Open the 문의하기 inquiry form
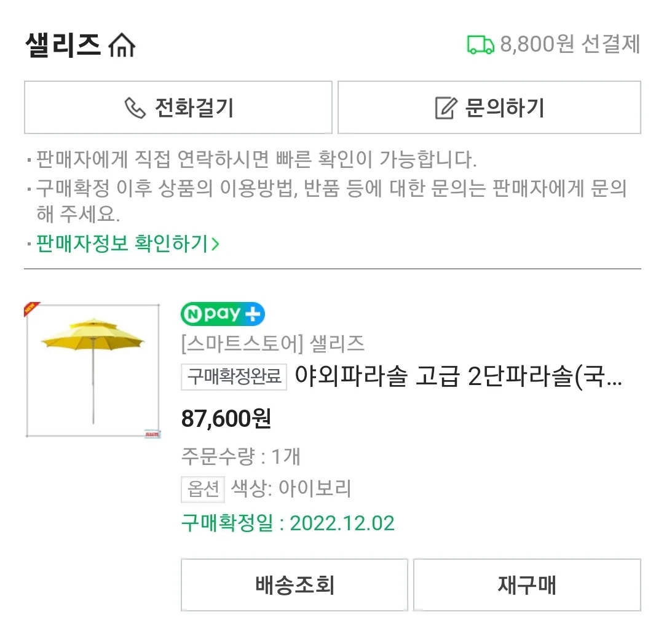This screenshot has height=644, width=664. pos(489,106)
